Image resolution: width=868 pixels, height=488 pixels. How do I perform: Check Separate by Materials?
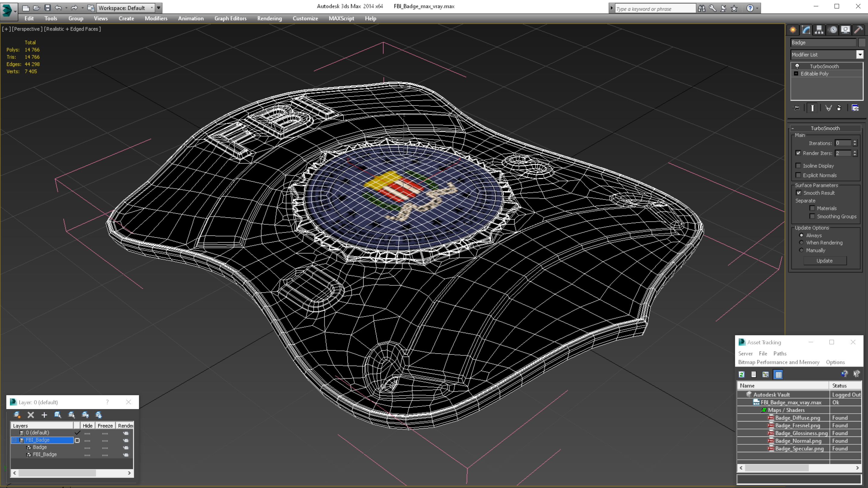pyautogui.click(x=812, y=208)
